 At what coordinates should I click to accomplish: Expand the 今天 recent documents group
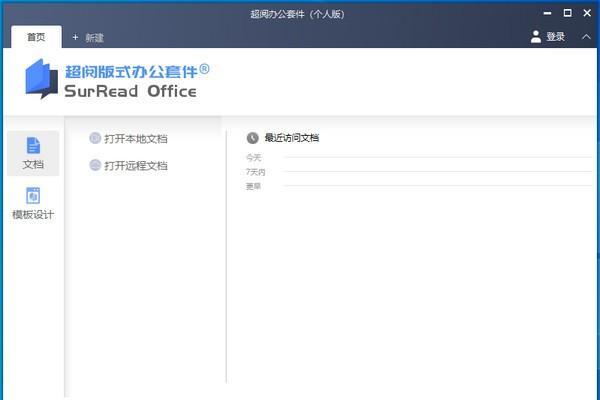[253, 158]
